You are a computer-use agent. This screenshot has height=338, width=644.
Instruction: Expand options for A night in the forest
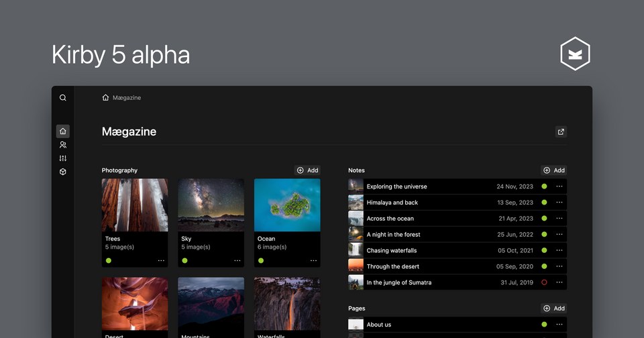pos(559,235)
